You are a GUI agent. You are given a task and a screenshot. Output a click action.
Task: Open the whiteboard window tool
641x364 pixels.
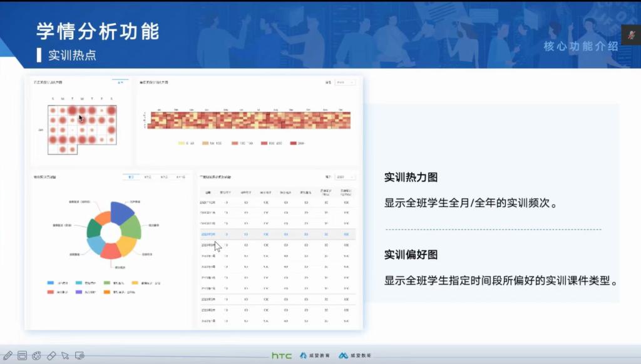point(23,355)
